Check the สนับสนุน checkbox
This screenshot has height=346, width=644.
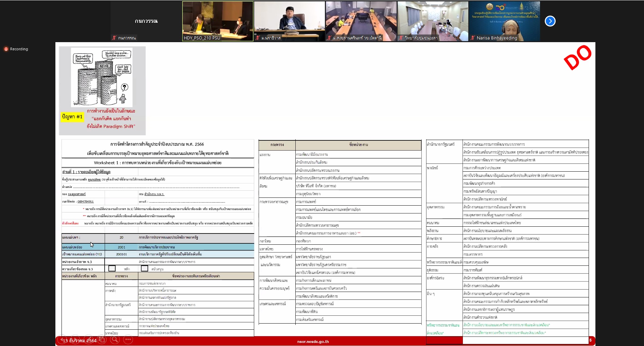(144, 269)
